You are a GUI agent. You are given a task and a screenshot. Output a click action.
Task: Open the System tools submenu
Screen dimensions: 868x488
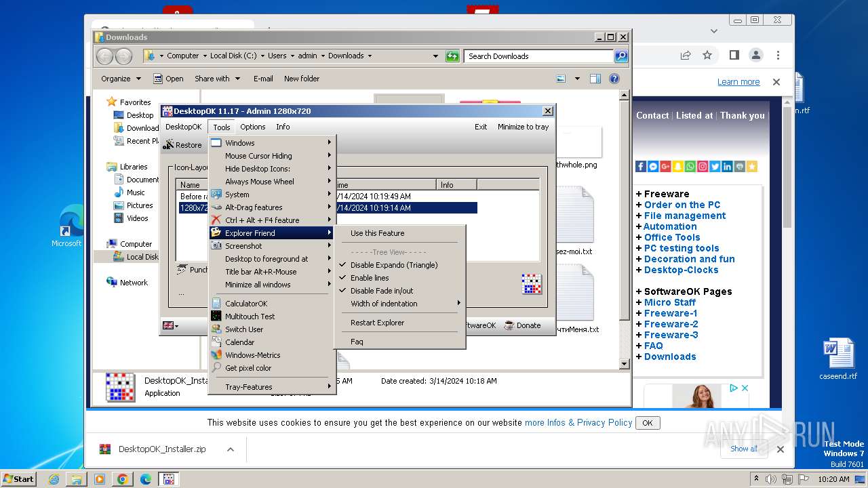(x=272, y=195)
